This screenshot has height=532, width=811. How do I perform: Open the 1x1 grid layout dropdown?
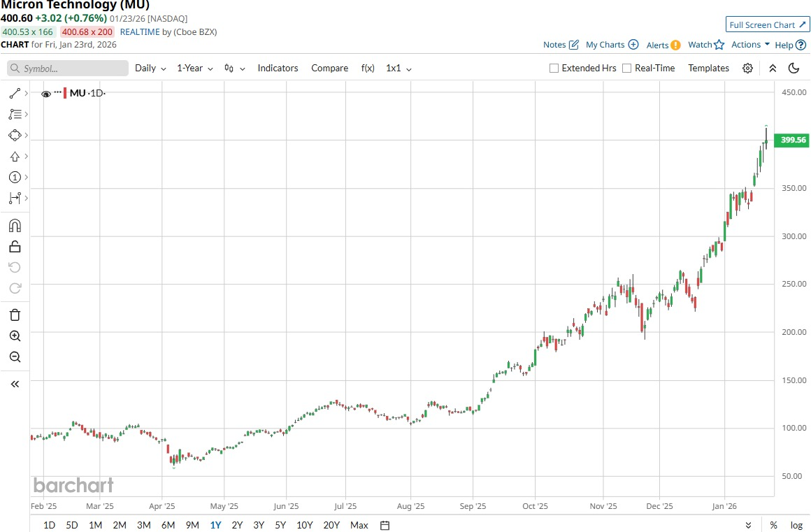pyautogui.click(x=399, y=69)
